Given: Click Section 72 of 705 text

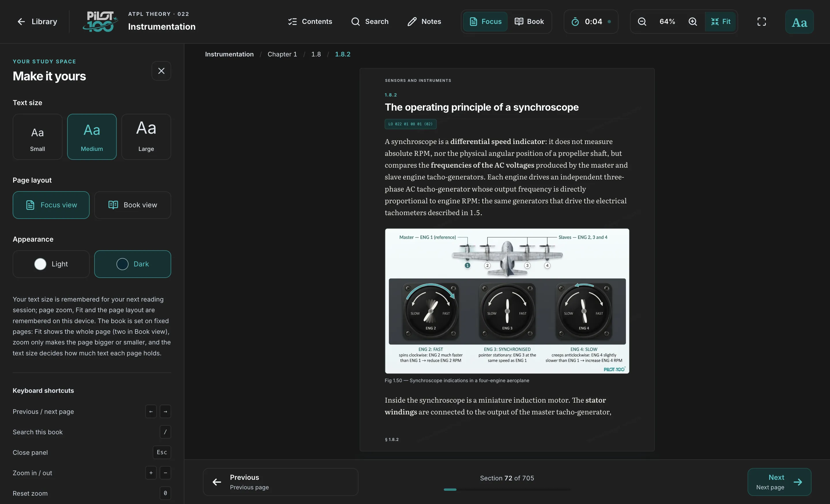Looking at the screenshot, I should pyautogui.click(x=507, y=478).
